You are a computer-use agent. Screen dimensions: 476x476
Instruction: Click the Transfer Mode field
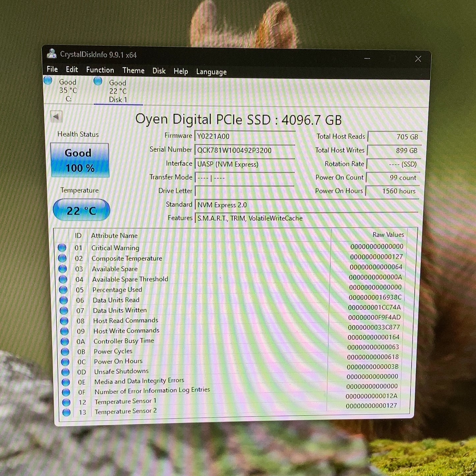coord(244,178)
